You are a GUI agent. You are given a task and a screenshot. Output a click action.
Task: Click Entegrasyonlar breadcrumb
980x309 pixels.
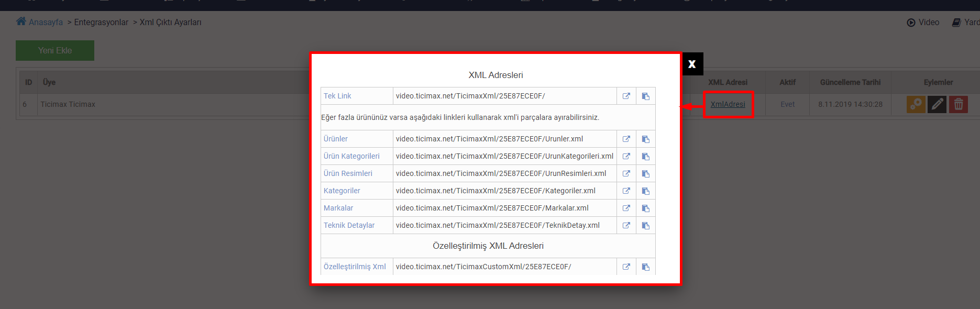tap(101, 22)
